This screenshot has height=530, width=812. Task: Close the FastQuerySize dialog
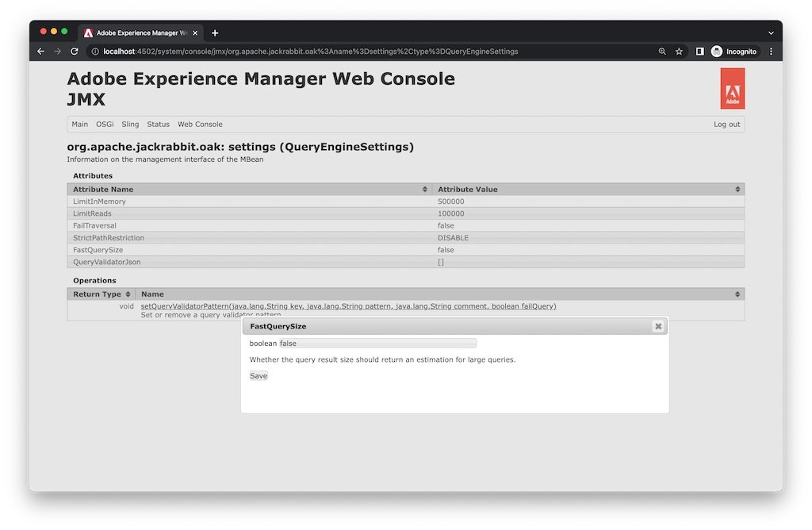coord(658,326)
